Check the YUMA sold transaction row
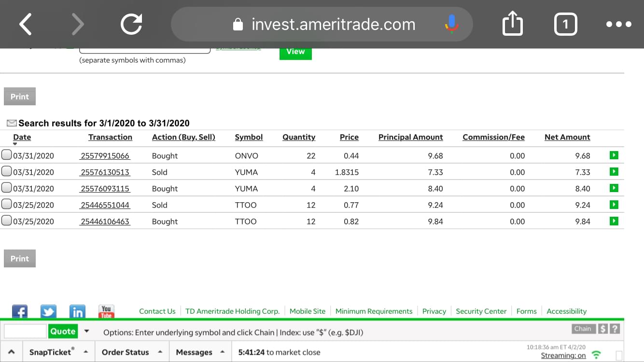 pyautogui.click(x=6, y=172)
